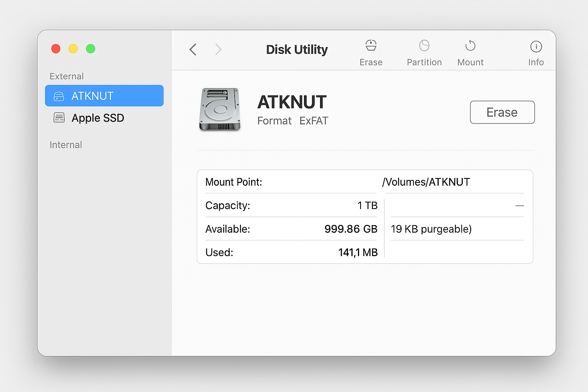Screen dimensions: 588x392
Task: Click the Mount Point label
Action: [234, 182]
